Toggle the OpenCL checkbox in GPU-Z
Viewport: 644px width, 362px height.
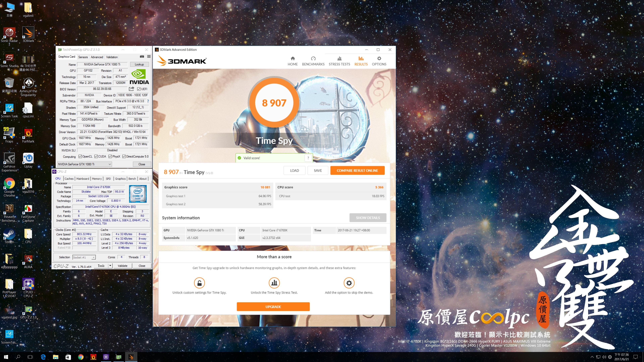click(x=80, y=156)
